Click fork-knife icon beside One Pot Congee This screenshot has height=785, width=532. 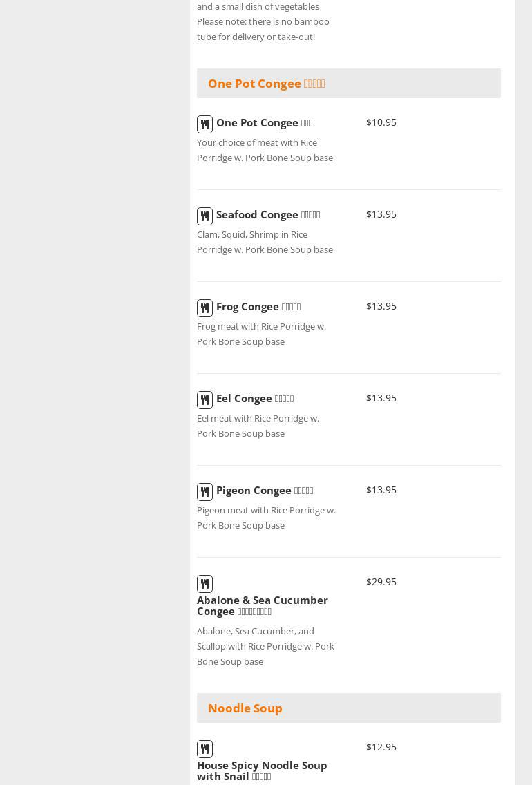(205, 124)
